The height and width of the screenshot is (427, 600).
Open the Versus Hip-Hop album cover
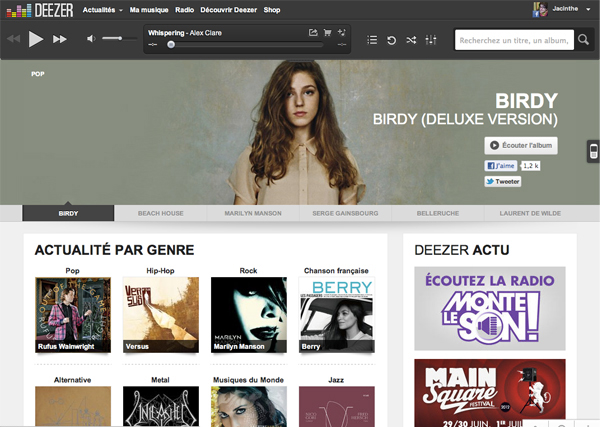coord(161,315)
